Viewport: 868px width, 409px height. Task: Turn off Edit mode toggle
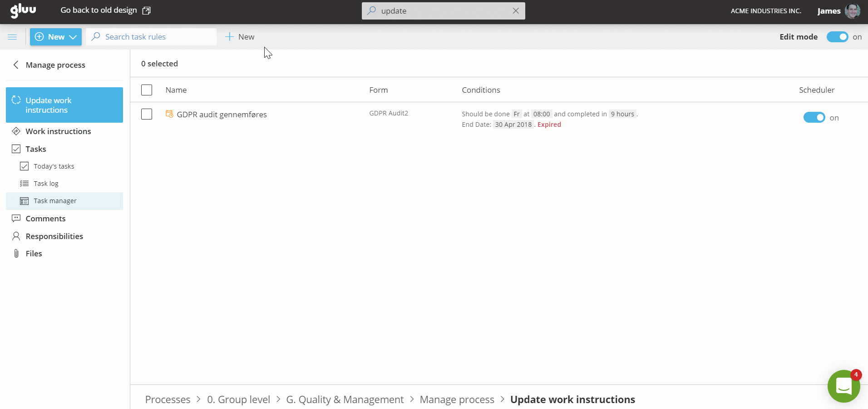click(x=837, y=37)
